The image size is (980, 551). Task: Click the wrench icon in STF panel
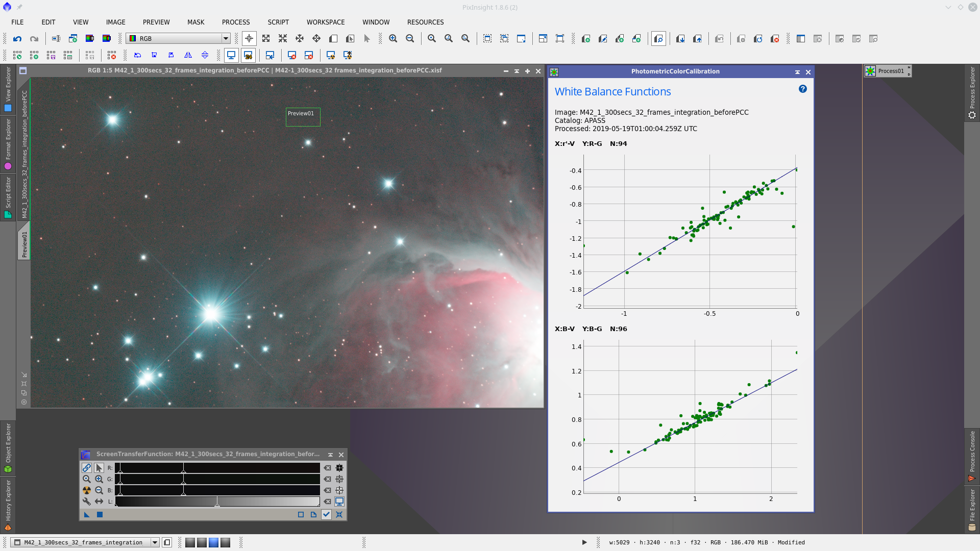(87, 502)
